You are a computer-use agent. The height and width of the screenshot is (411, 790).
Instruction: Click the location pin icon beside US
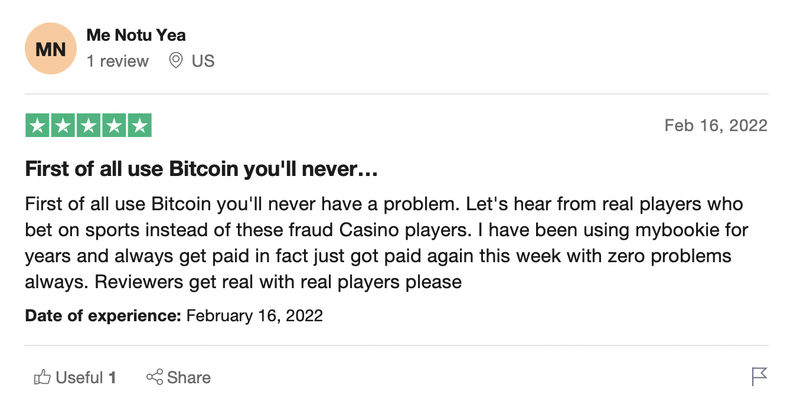pos(176,61)
